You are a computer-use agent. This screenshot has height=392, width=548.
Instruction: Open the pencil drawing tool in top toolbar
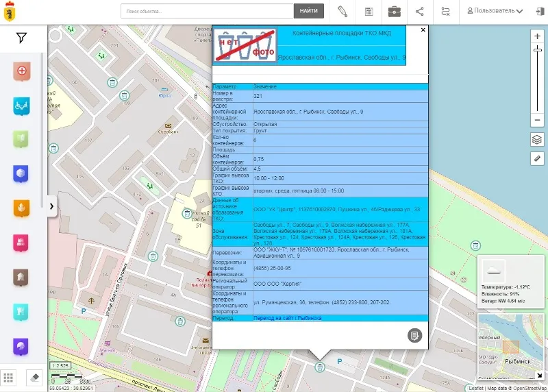pos(342,11)
